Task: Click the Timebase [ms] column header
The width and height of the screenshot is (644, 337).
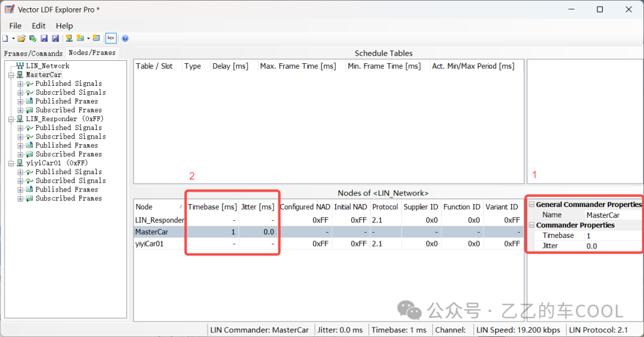Action: (212, 207)
